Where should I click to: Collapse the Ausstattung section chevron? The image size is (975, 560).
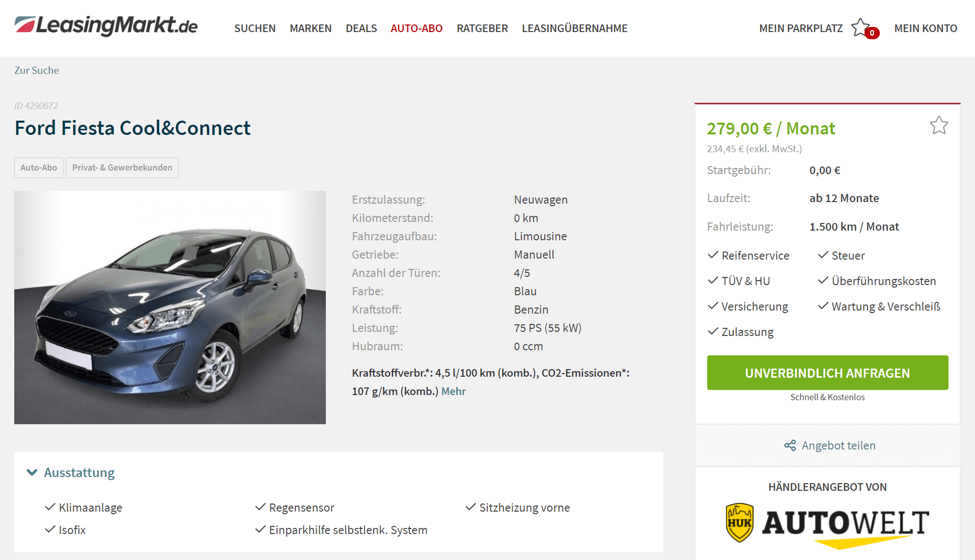(x=32, y=472)
